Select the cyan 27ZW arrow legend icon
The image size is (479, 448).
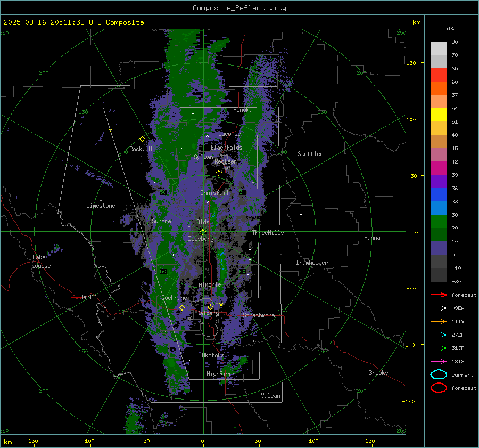(439, 335)
